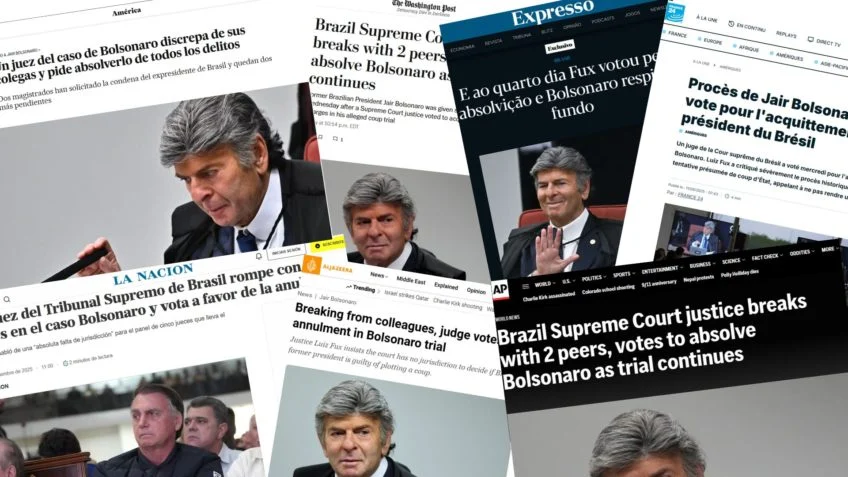Expand the AP World dropdown
The image size is (848, 477).
click(545, 283)
